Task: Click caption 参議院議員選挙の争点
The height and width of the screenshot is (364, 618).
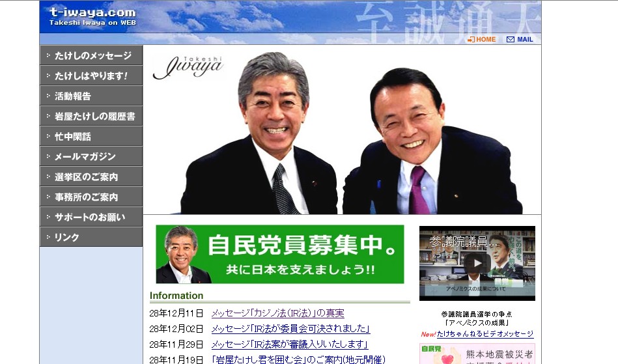Action: pos(477,314)
